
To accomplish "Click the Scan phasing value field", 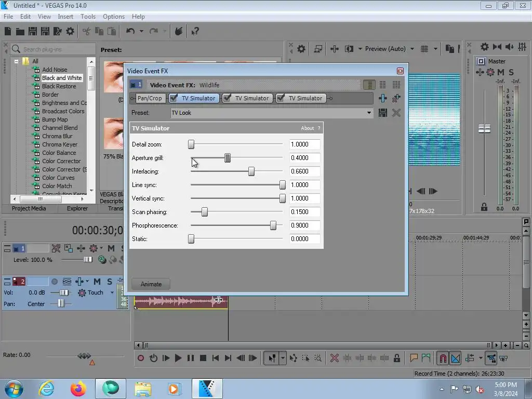I will tap(304, 212).
